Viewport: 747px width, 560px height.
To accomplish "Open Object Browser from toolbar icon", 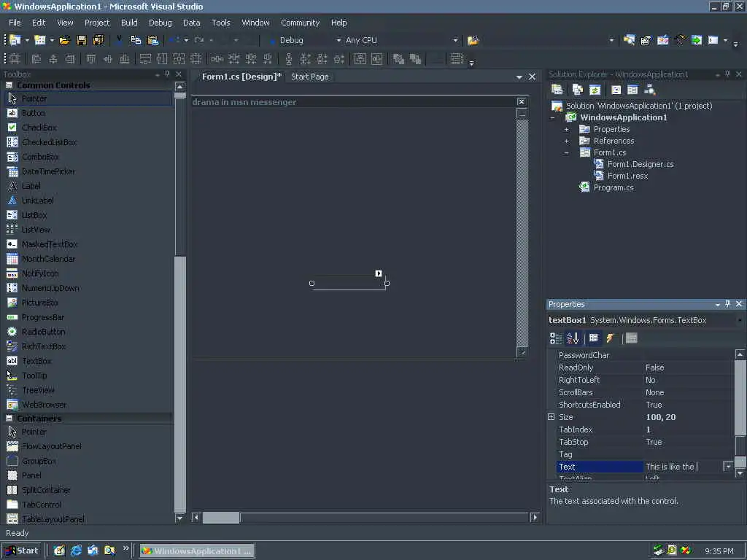I will pos(662,41).
